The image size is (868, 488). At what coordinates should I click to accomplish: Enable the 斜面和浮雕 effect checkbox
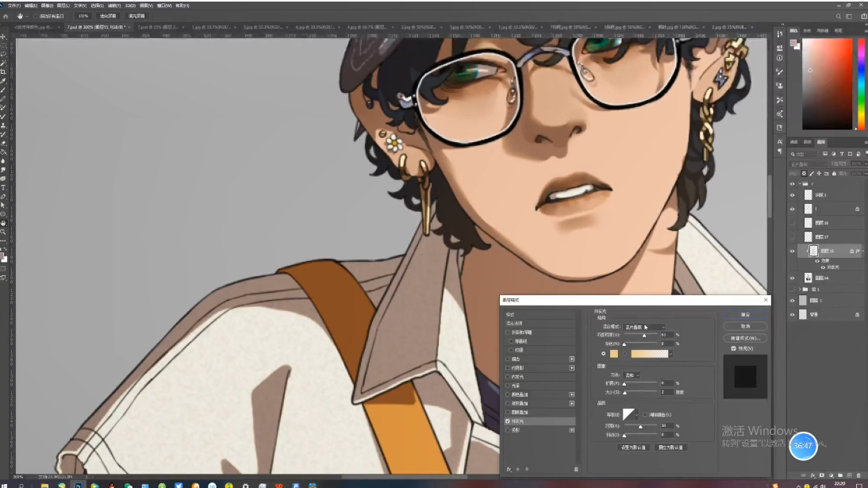pos(508,332)
